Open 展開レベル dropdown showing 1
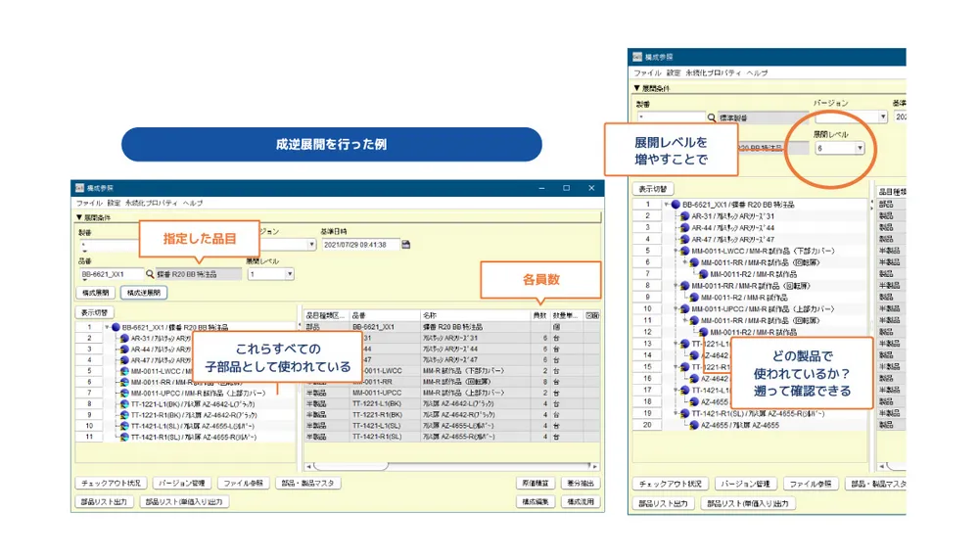This screenshot has height=560, width=979. [x=290, y=274]
